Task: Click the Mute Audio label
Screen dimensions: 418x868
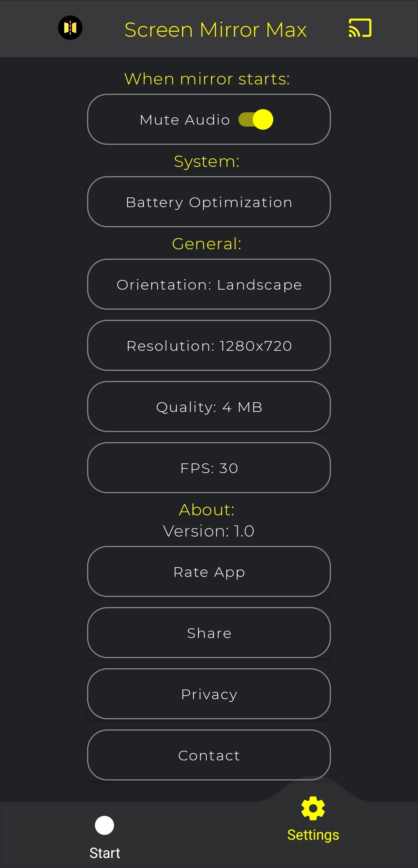Action: click(185, 120)
